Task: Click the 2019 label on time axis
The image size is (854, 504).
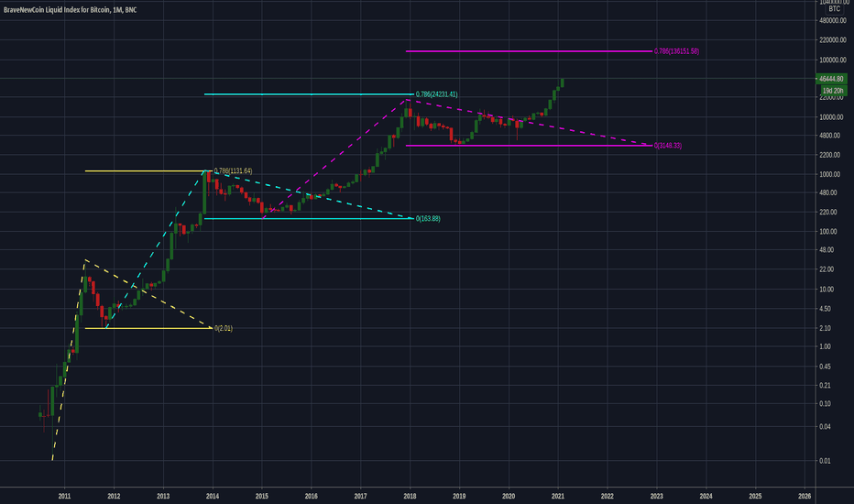Action: click(x=459, y=496)
